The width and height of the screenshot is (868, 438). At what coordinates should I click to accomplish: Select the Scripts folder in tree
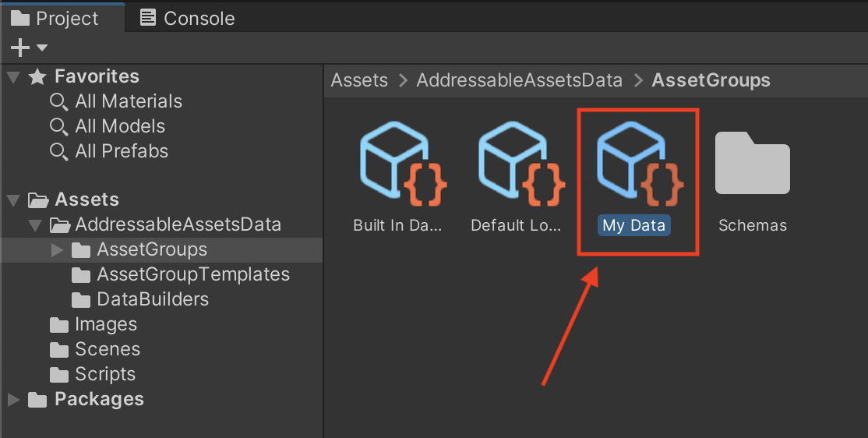[x=105, y=374]
